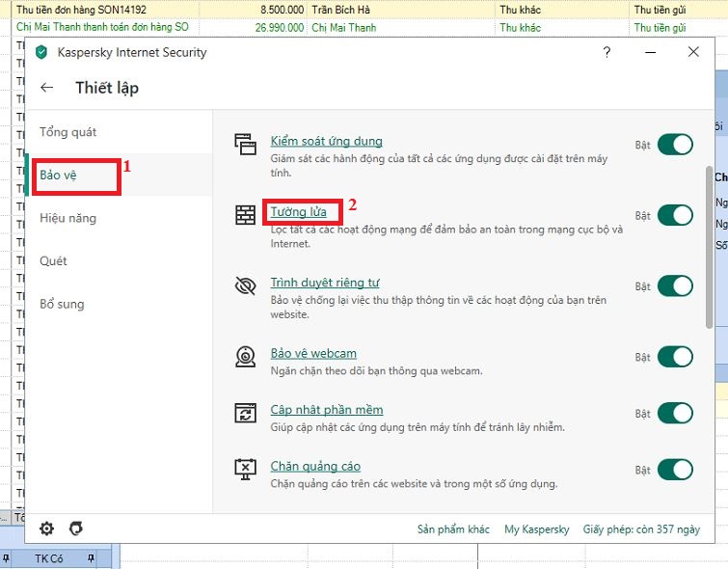The width and height of the screenshot is (728, 569).
Task: Click the pin icon left of TK Có
Action: pos(6,558)
